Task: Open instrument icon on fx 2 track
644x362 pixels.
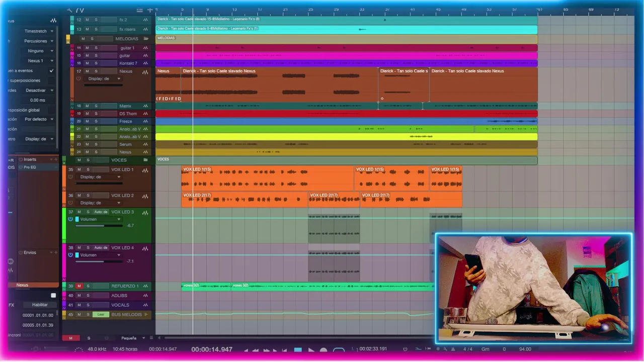Action: coord(145,20)
